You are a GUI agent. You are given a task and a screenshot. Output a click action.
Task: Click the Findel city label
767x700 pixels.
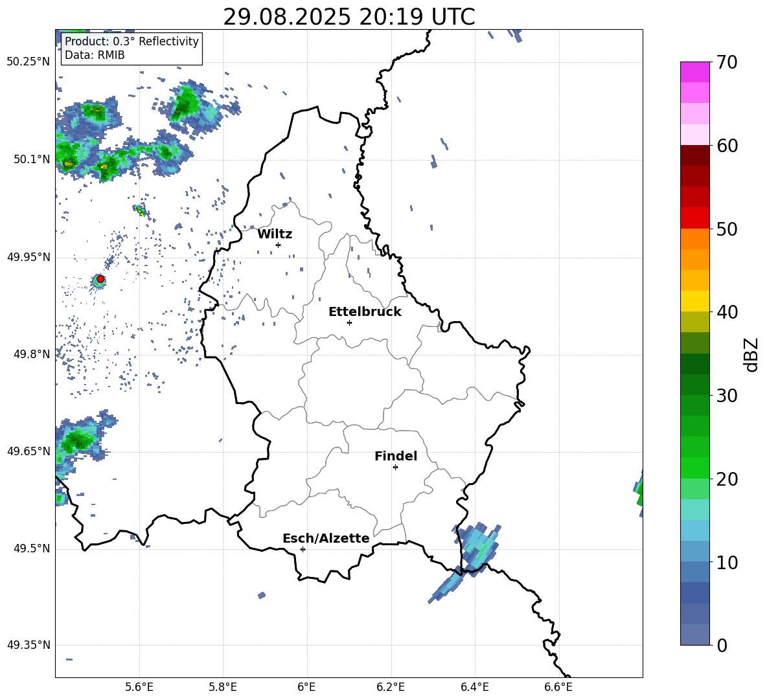[396, 456]
